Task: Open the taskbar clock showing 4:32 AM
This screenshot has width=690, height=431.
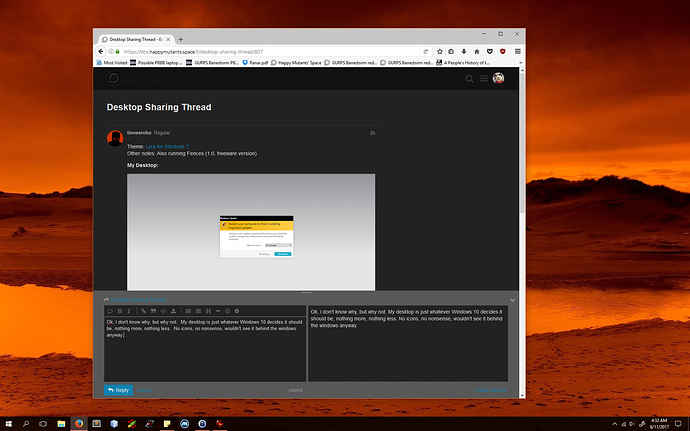Action: click(x=659, y=424)
